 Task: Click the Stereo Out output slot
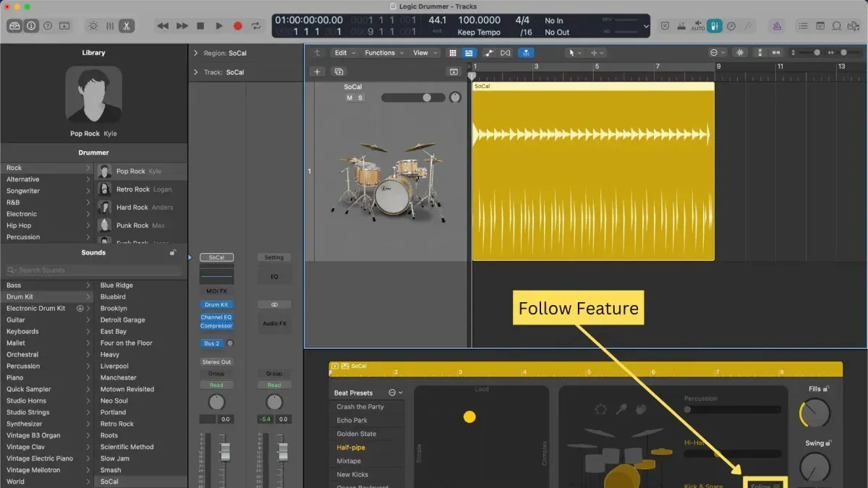click(x=216, y=361)
